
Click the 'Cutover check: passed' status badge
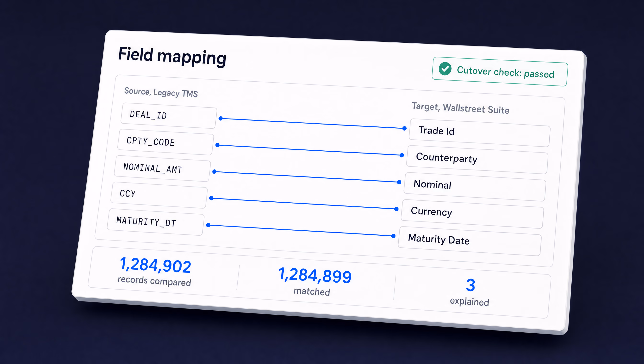tap(500, 72)
